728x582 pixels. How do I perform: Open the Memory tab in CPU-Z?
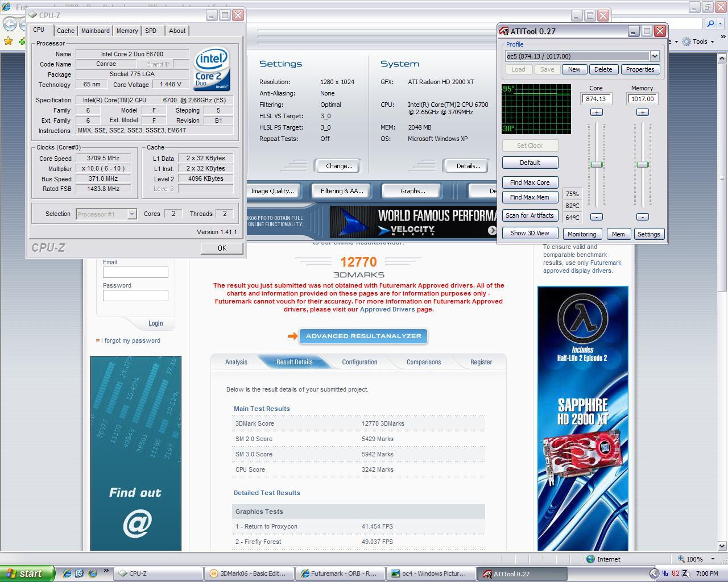tap(127, 31)
